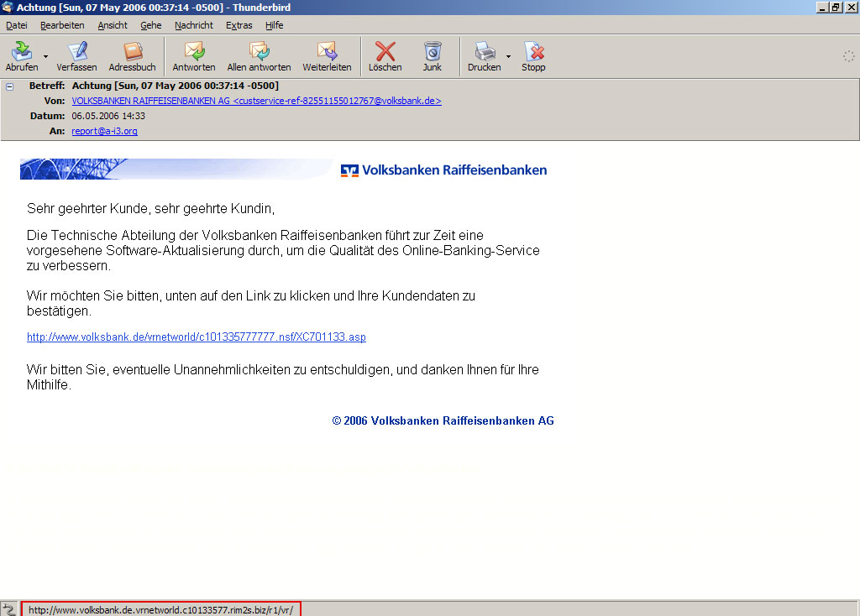This screenshot has height=616, width=860.
Task: Click the sender address VOLKSBANKEN RAIFFEISENBANKEN AG
Action: pos(256,101)
